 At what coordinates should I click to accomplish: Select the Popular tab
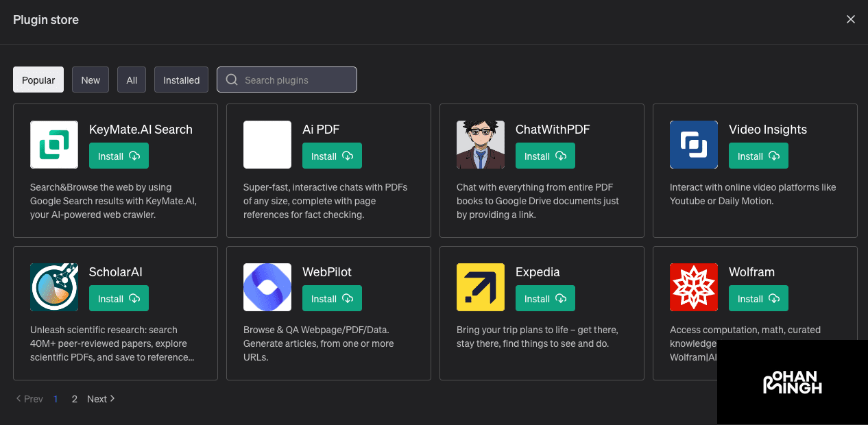[x=38, y=80]
